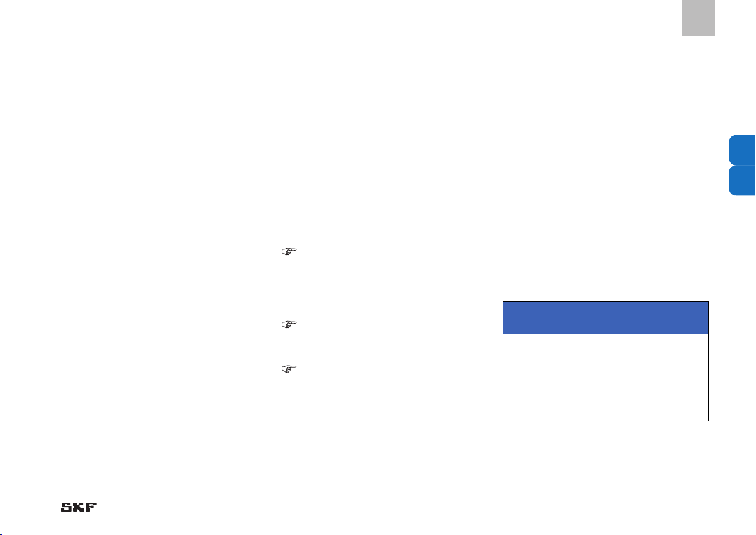Click the top-left corner of blue notice header
Viewport: 756px width, 535px height.
[503, 302]
